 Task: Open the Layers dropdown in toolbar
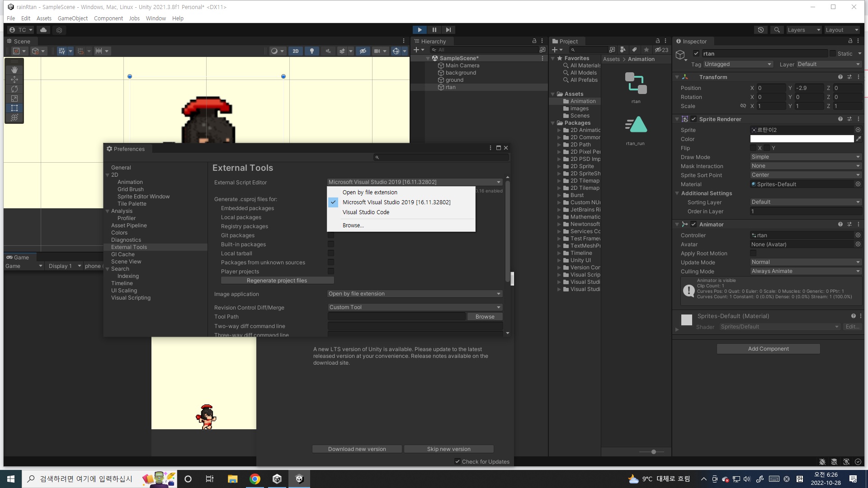804,30
